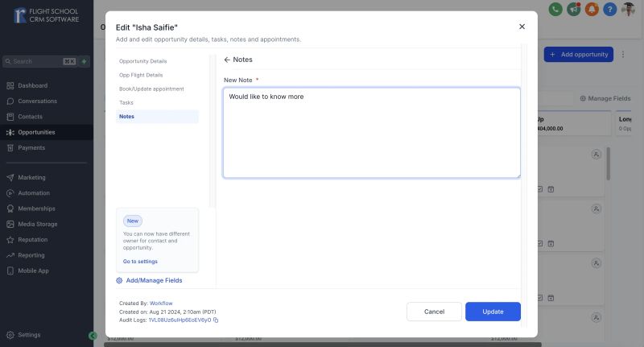The width and height of the screenshot is (644, 347).
Task: Select Opportunities in the sidebar
Action: tap(47, 132)
